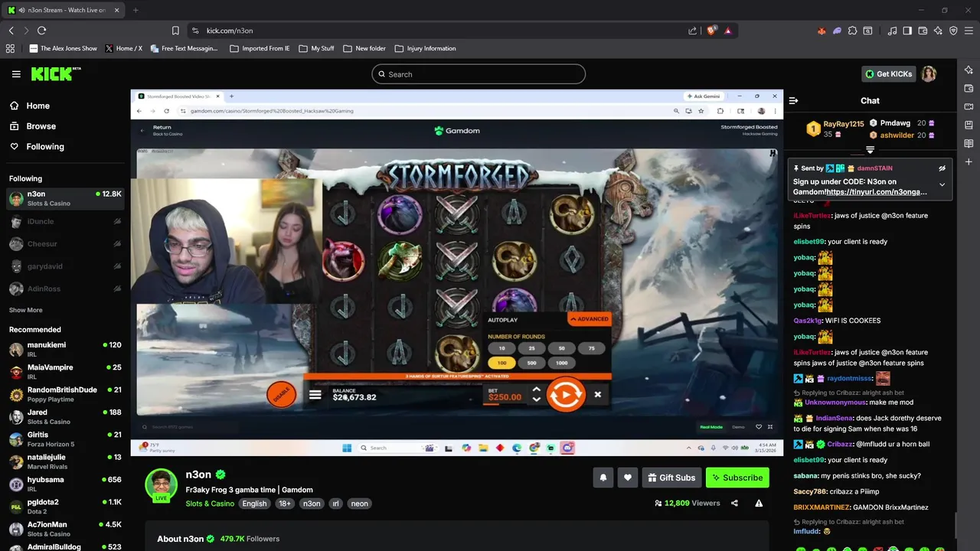Click the English language tag
This screenshot has width=980, height=551.
254,504
